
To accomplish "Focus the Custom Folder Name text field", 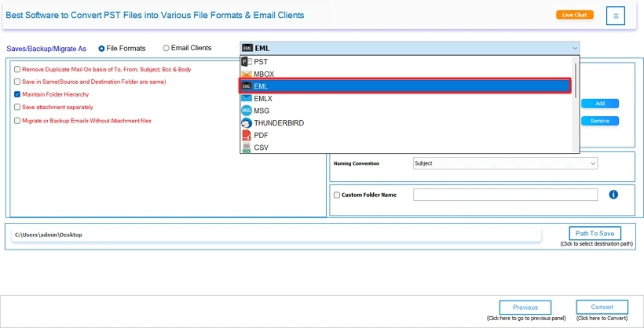I will (x=505, y=195).
